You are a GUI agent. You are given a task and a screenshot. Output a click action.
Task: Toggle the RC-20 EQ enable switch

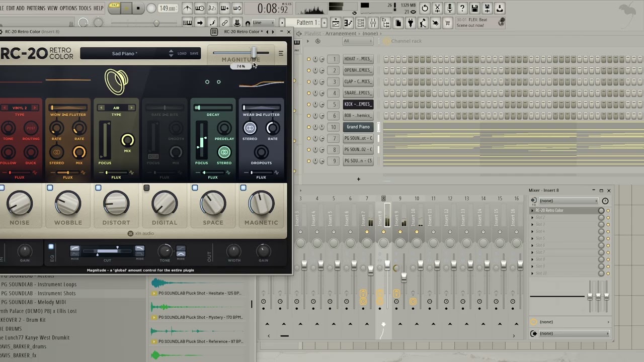pyautogui.click(x=51, y=247)
